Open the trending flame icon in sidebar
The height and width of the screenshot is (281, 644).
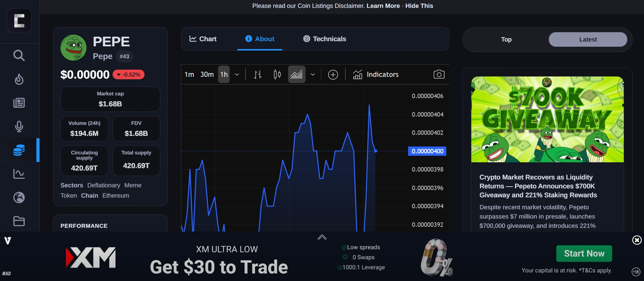(19, 79)
